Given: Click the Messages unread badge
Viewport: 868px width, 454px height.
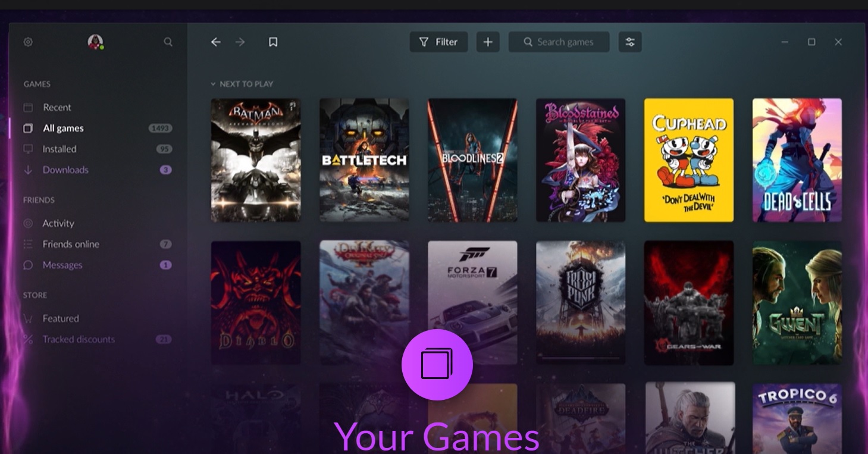Looking at the screenshot, I should pyautogui.click(x=166, y=265).
